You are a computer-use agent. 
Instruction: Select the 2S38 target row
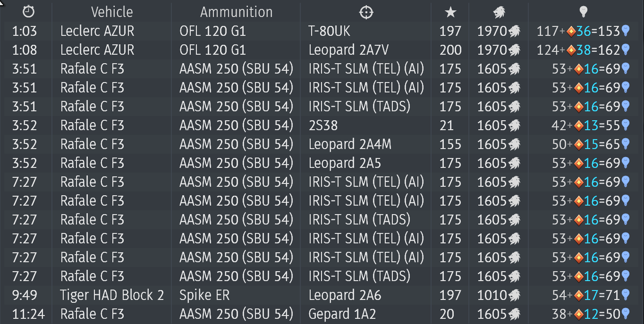click(322, 125)
